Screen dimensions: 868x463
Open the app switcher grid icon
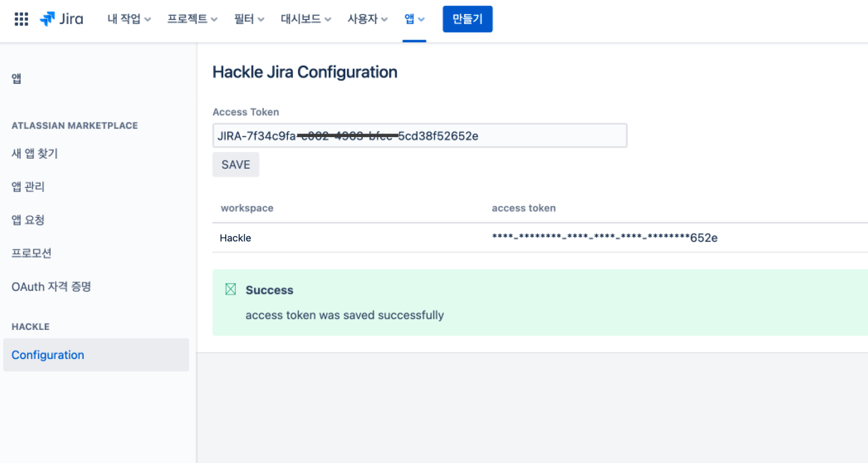coord(21,19)
